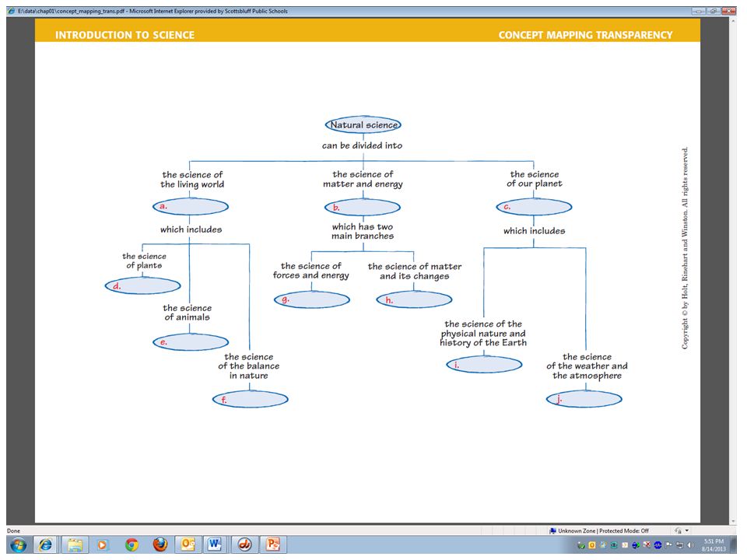747x560 pixels.
Task: Click the green checkmark tray icon
Action: click(581, 545)
